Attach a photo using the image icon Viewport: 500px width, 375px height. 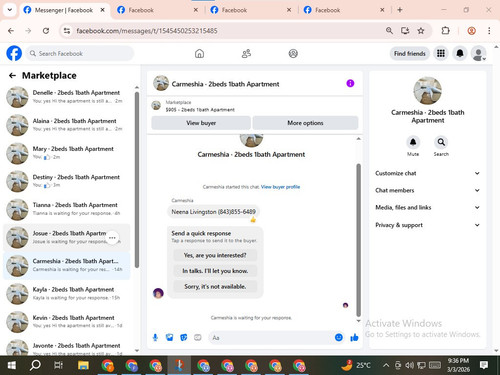coord(169,338)
